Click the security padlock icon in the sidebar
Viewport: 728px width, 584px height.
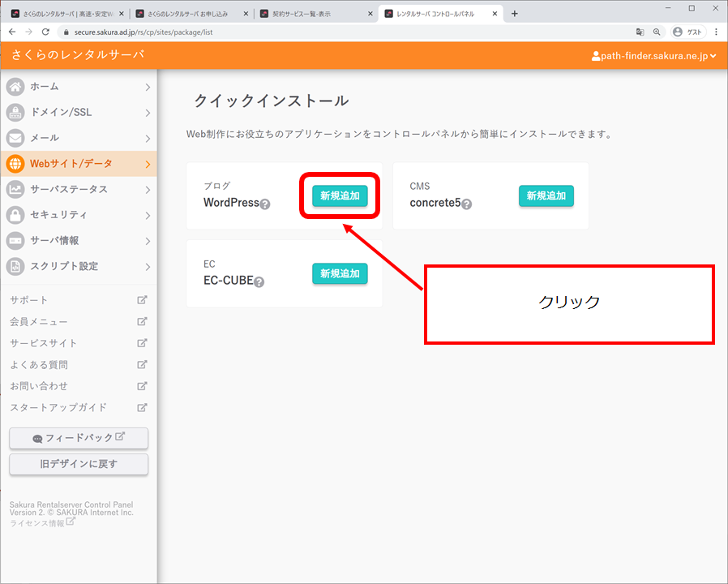tap(15, 215)
